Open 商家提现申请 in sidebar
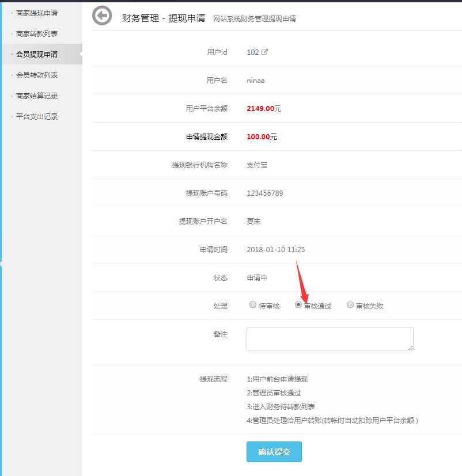 tap(37, 13)
